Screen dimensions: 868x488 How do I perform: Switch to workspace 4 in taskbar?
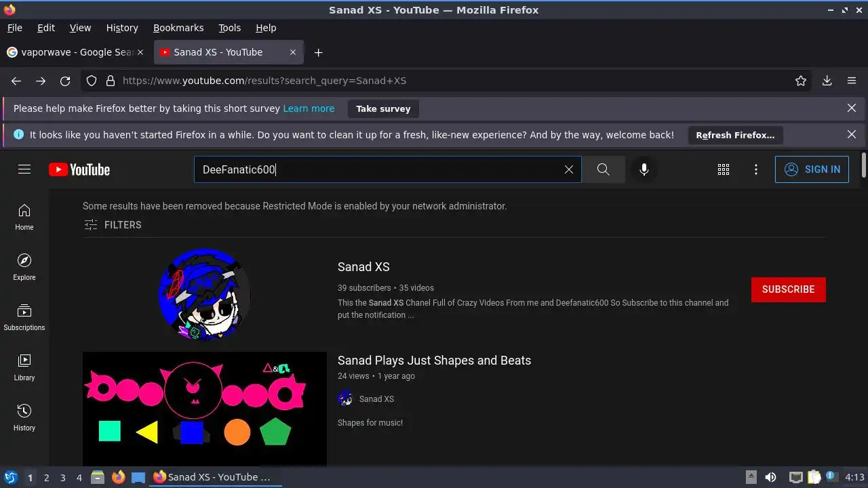[x=79, y=478]
